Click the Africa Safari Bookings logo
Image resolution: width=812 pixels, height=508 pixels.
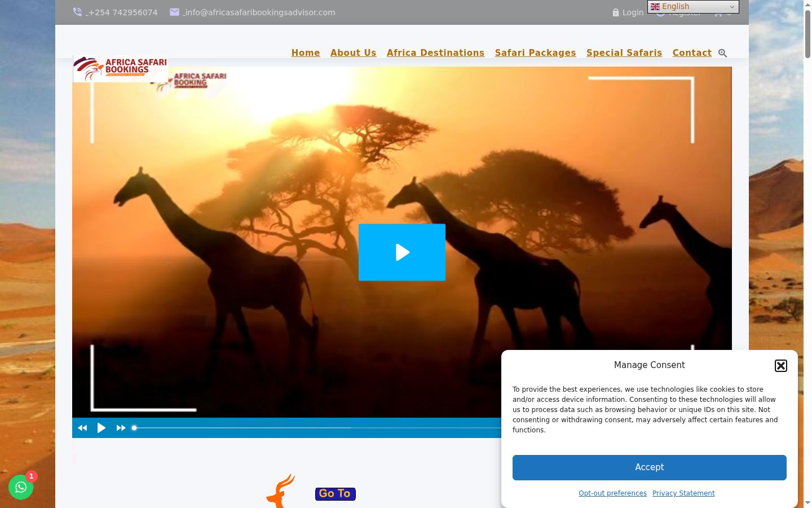(120, 69)
